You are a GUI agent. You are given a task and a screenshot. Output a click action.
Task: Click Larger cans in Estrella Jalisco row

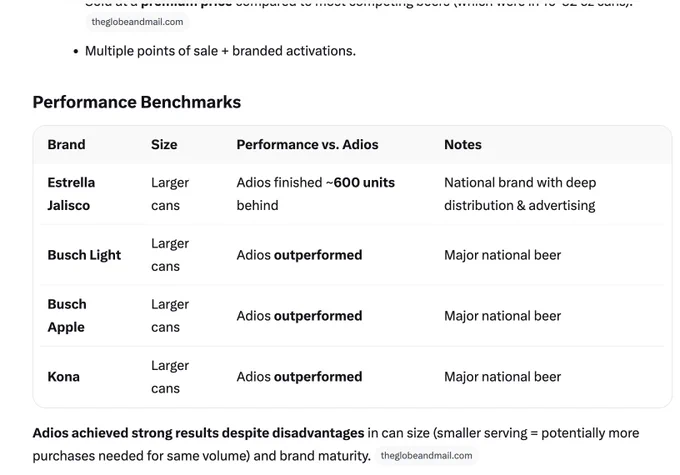click(170, 194)
